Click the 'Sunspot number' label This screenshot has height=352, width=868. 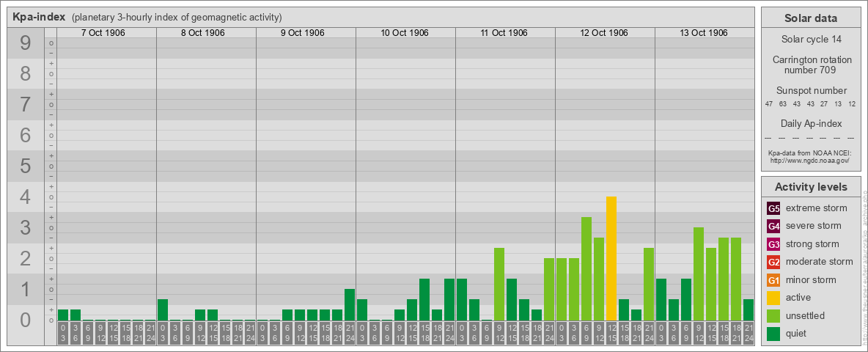(x=811, y=91)
